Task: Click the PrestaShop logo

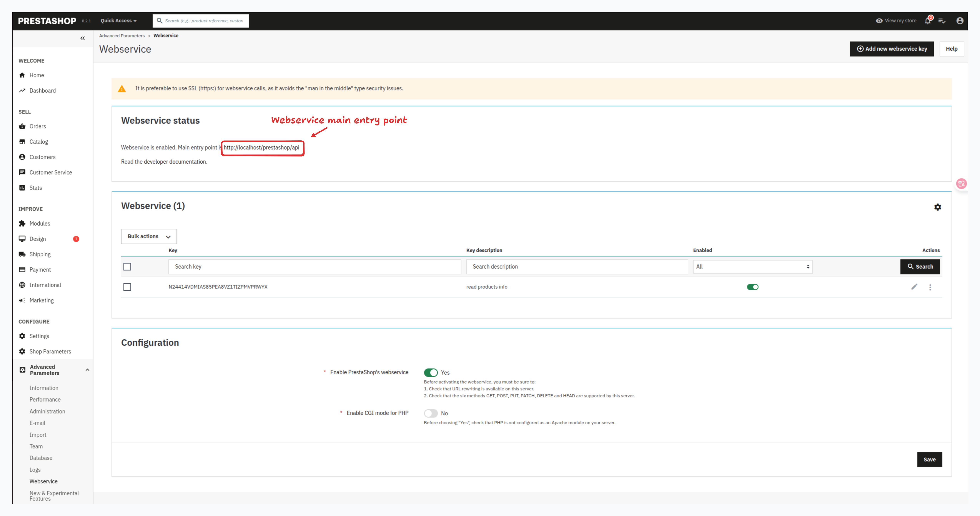Action: point(47,21)
